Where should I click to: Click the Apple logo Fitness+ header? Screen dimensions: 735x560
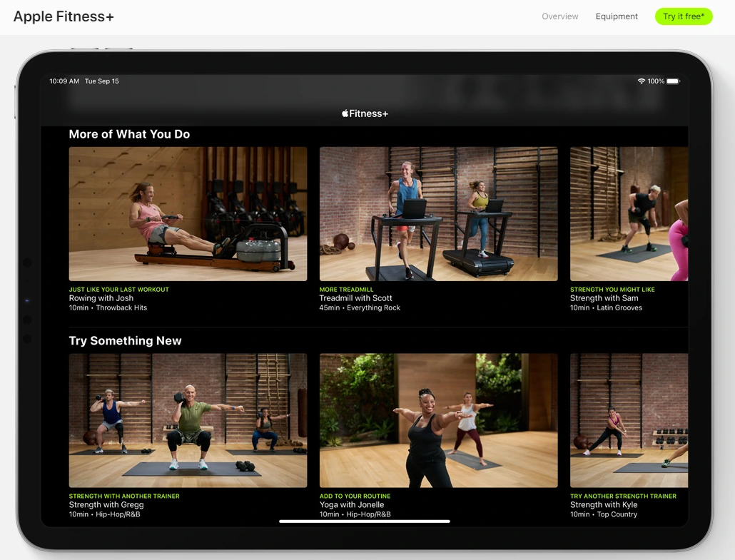(x=365, y=113)
